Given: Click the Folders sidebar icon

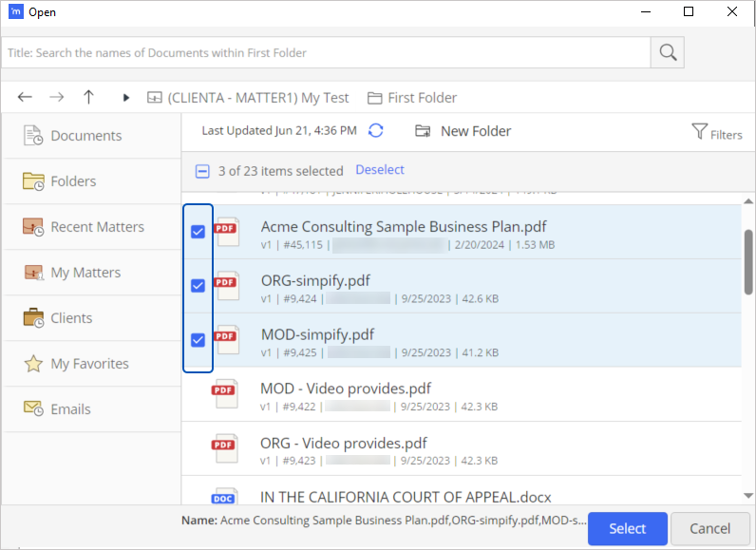Looking at the screenshot, I should (x=33, y=181).
